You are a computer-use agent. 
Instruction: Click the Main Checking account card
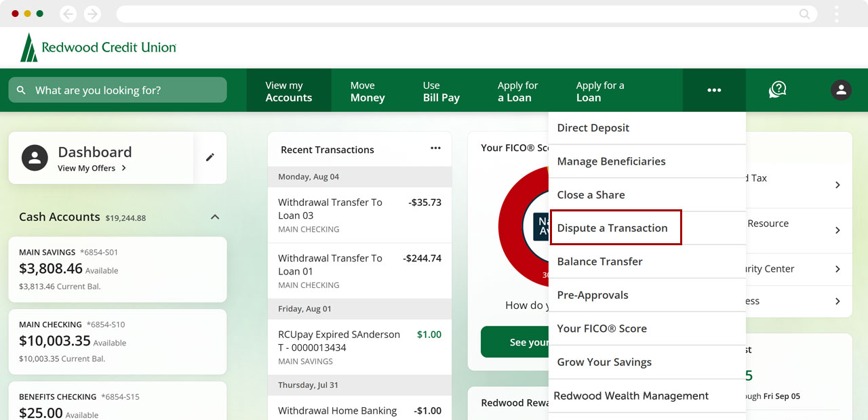coord(117,341)
